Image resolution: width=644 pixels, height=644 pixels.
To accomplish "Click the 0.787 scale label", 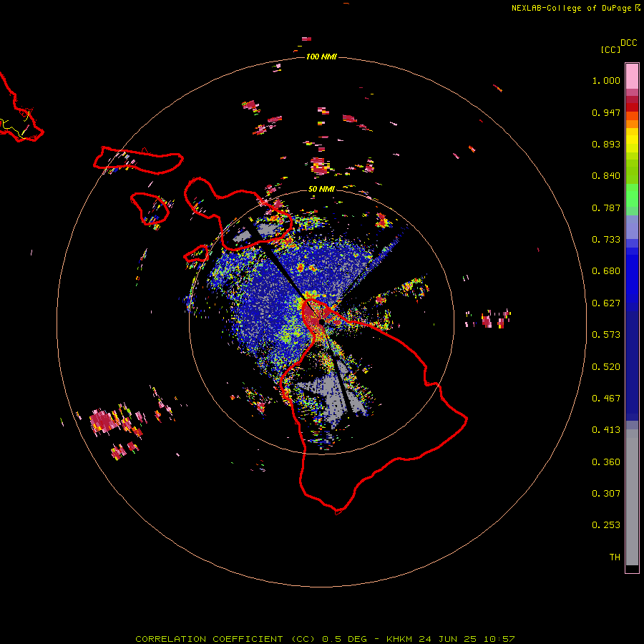I will coord(606,208).
